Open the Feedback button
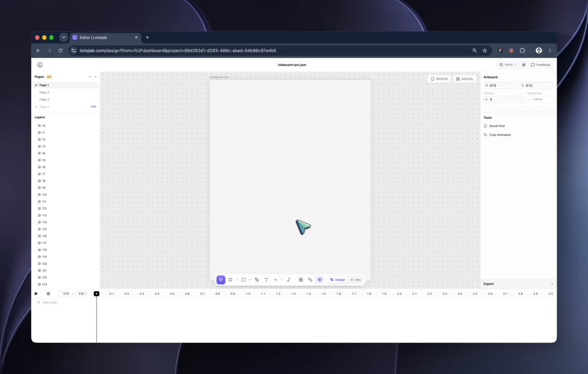 point(541,65)
